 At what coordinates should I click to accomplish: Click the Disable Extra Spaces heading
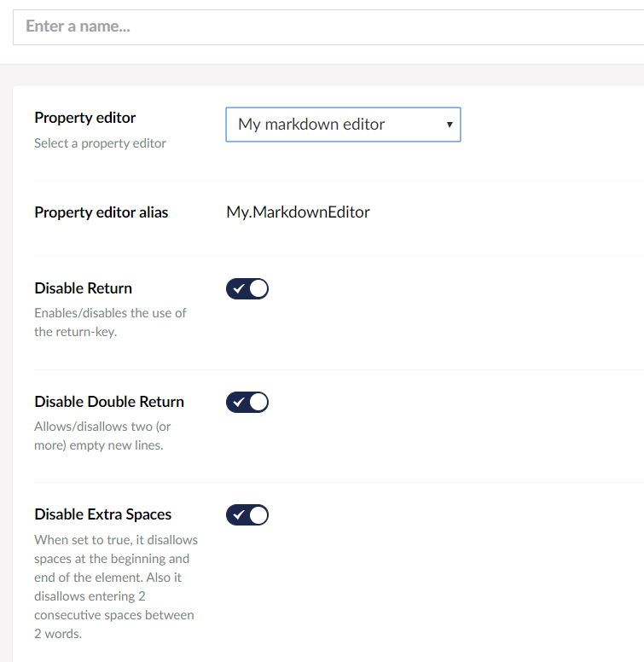103,514
